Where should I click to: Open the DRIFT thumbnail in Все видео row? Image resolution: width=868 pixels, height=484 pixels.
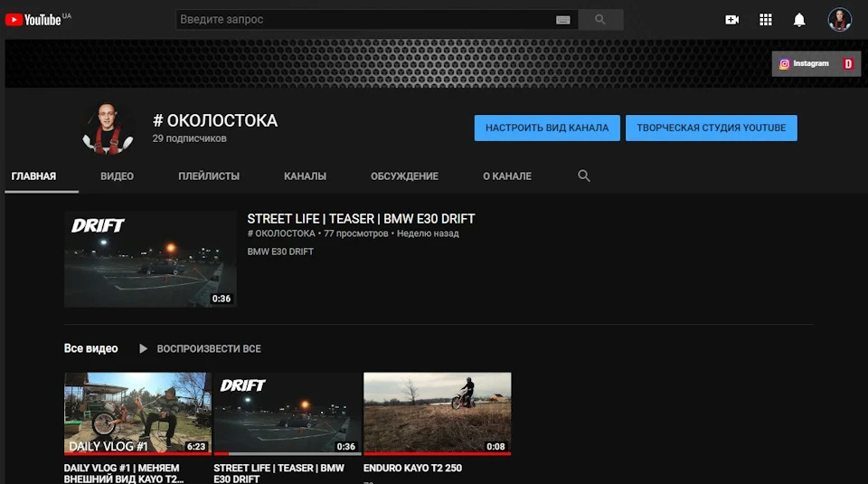[288, 413]
